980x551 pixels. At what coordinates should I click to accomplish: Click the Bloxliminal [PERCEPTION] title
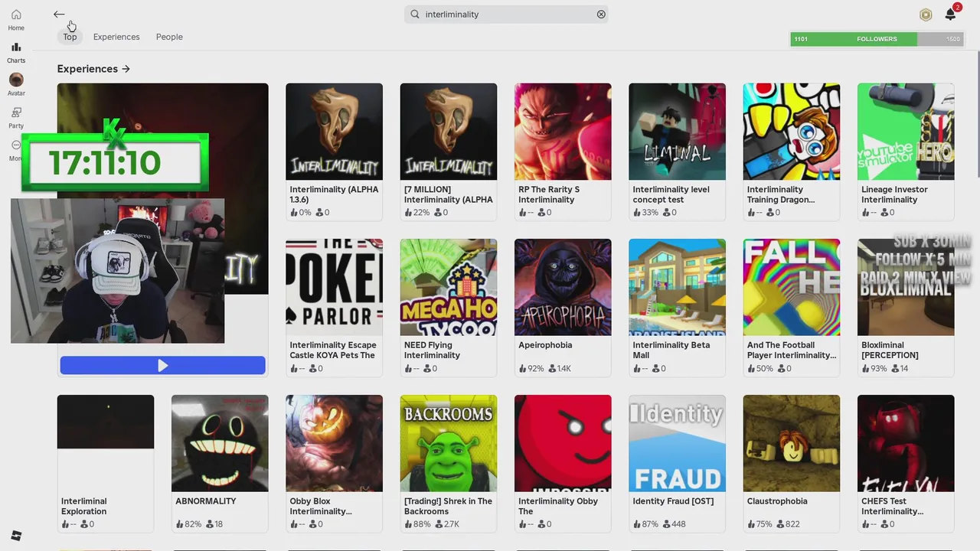[x=890, y=350]
